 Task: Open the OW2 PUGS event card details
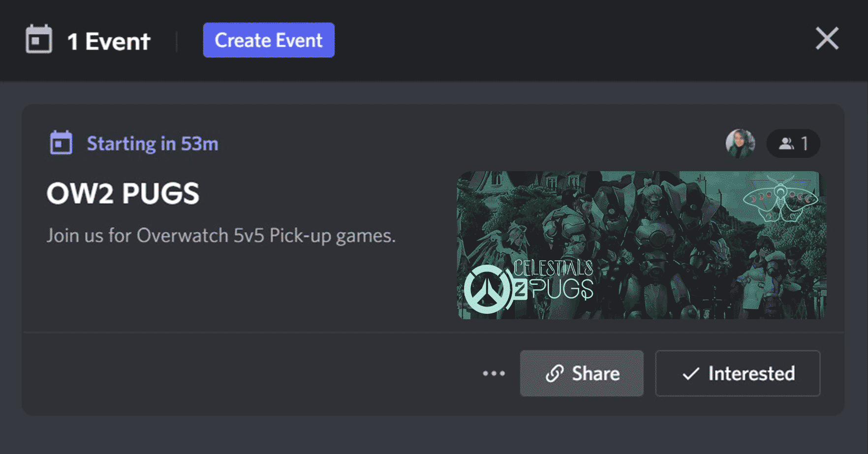point(433,260)
